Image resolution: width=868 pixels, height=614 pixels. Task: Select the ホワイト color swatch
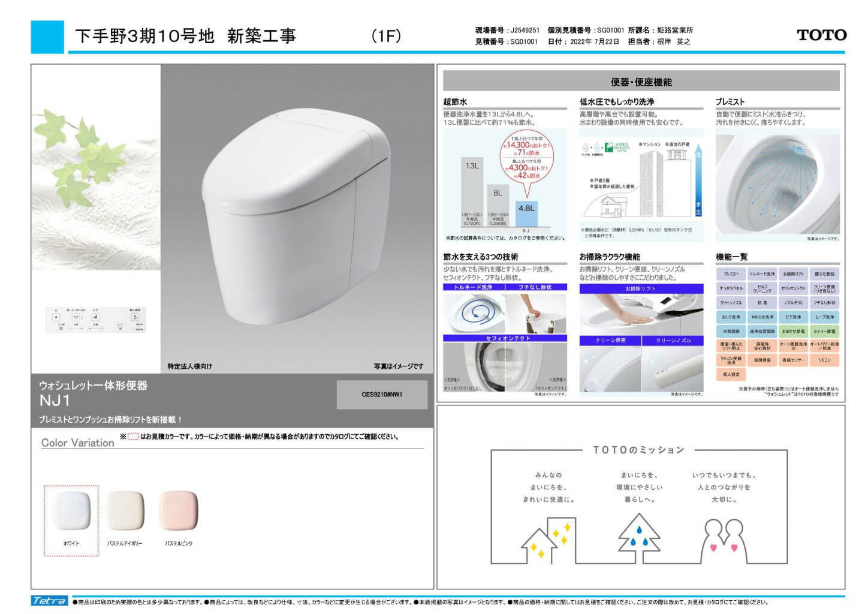(71, 511)
